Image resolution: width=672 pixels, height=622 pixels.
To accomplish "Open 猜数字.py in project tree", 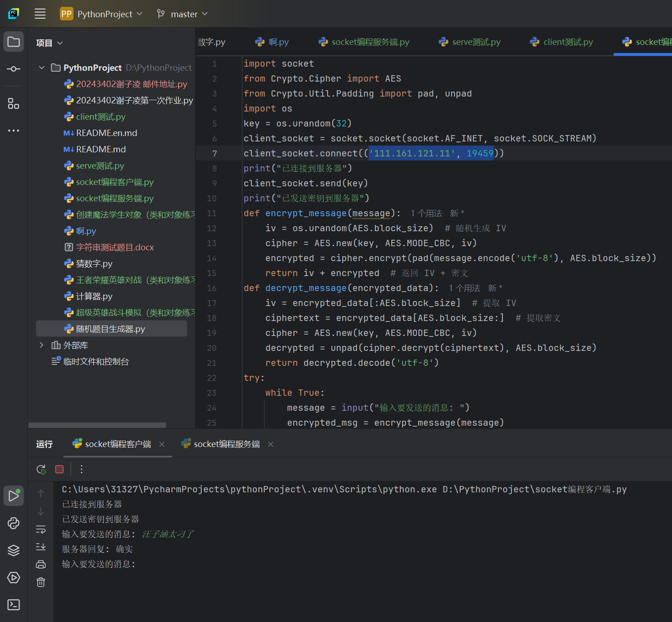I will [88, 263].
